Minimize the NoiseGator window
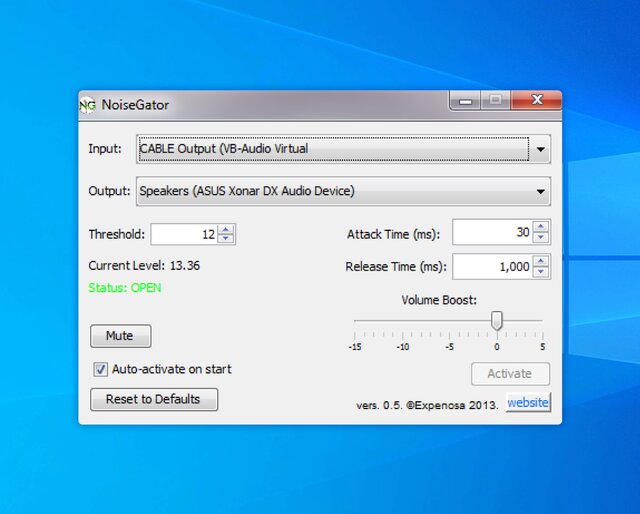Viewport: 640px width, 514px height. 465,100
